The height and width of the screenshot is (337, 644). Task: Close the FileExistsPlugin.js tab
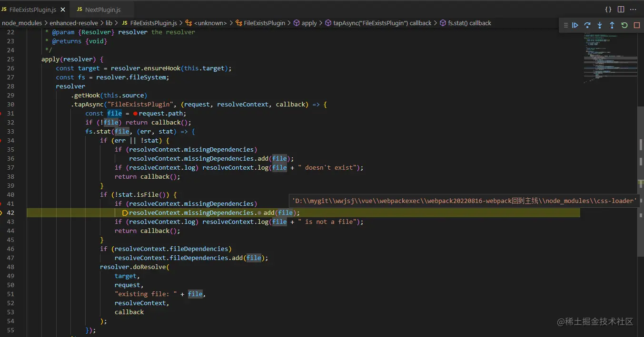tap(63, 10)
